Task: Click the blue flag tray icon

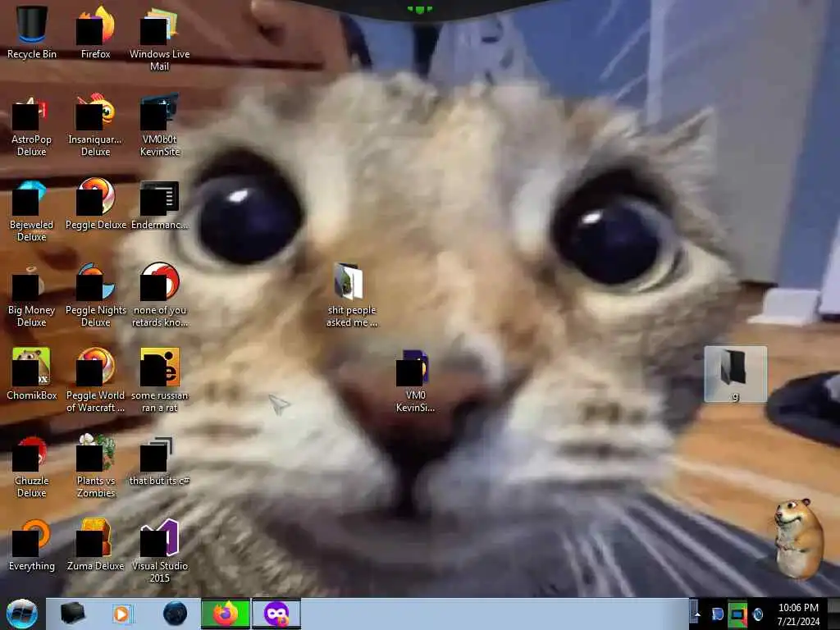Action: (717, 614)
